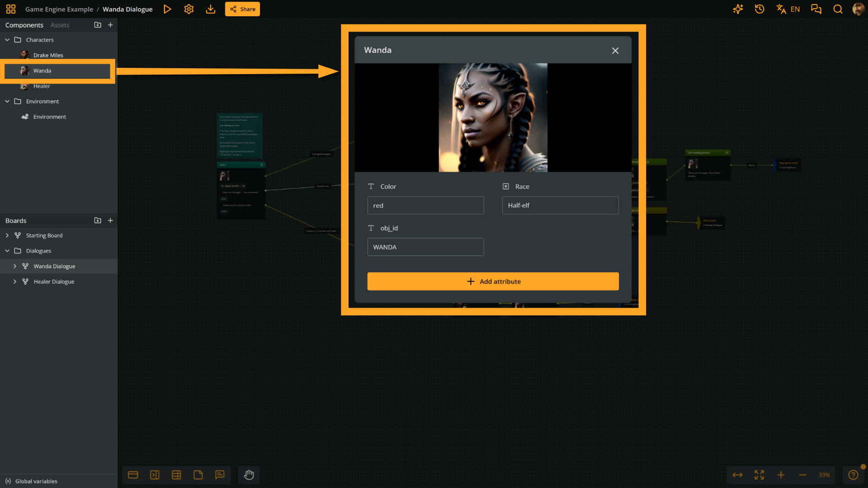Expand the Wanda Dialogue board

[15, 266]
